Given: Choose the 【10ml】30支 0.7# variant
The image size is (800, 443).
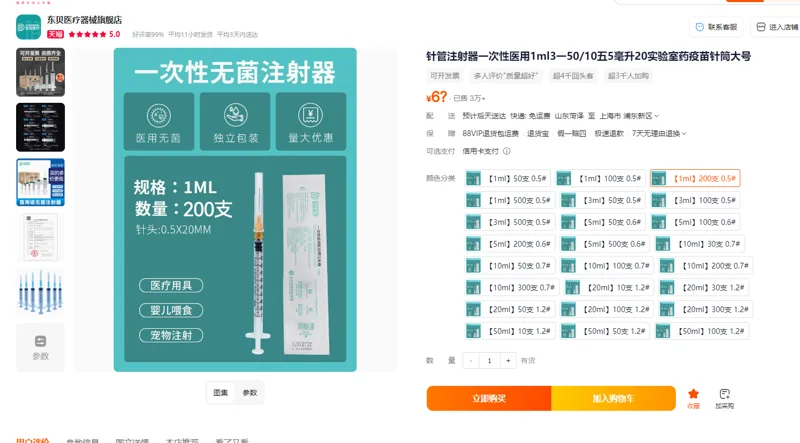Looking at the screenshot, I should coord(699,244).
